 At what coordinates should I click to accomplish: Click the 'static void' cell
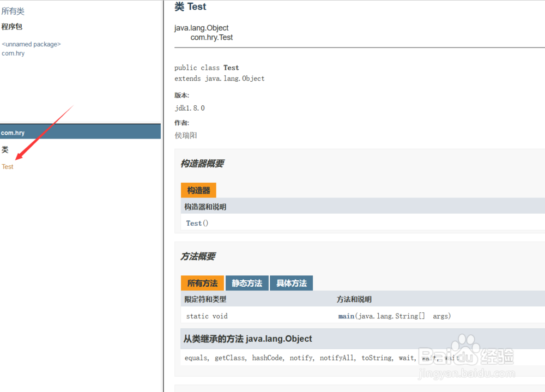207,316
